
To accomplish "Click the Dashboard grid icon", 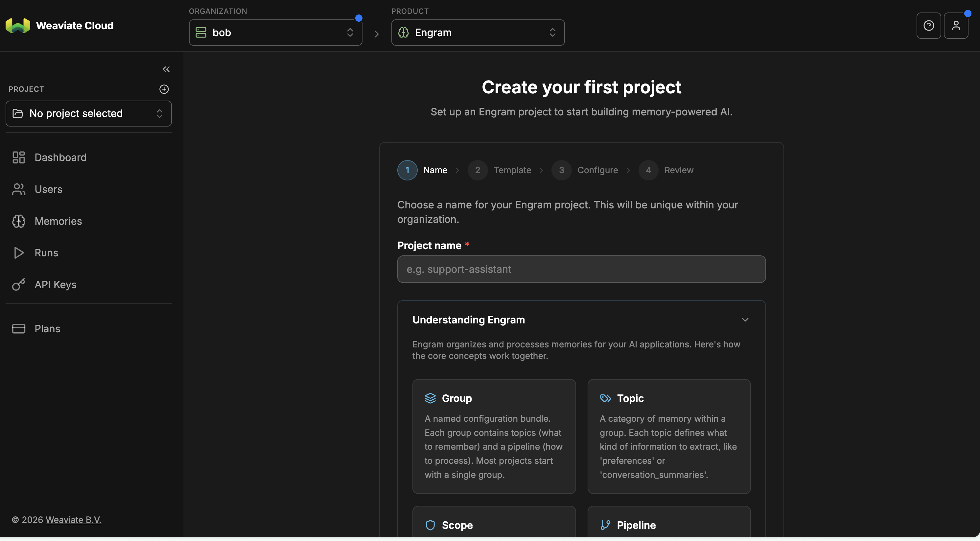I will pyautogui.click(x=19, y=157).
